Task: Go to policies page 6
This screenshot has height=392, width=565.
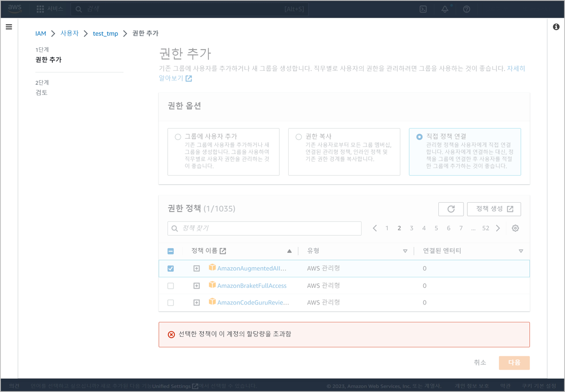Action: tap(448, 228)
